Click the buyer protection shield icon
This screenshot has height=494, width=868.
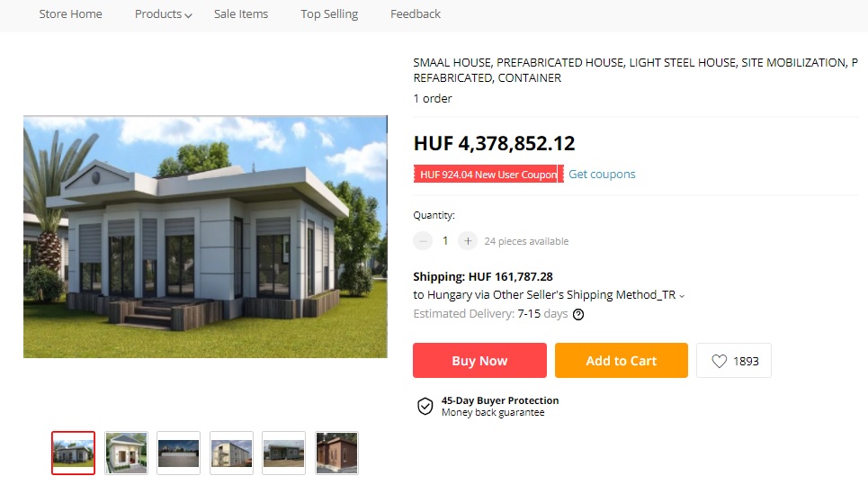pyautogui.click(x=425, y=407)
